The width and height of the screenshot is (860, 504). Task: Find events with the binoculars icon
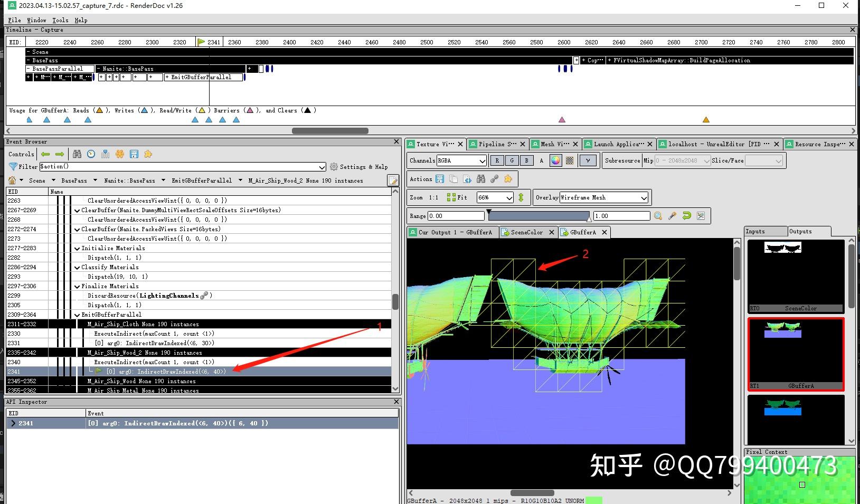tap(77, 155)
